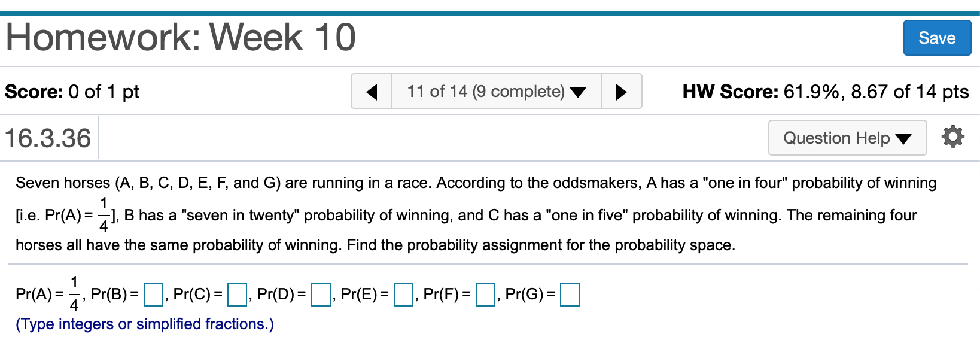Focus the Pr(E) entry field
The width and height of the screenshot is (980, 364).
[403, 294]
